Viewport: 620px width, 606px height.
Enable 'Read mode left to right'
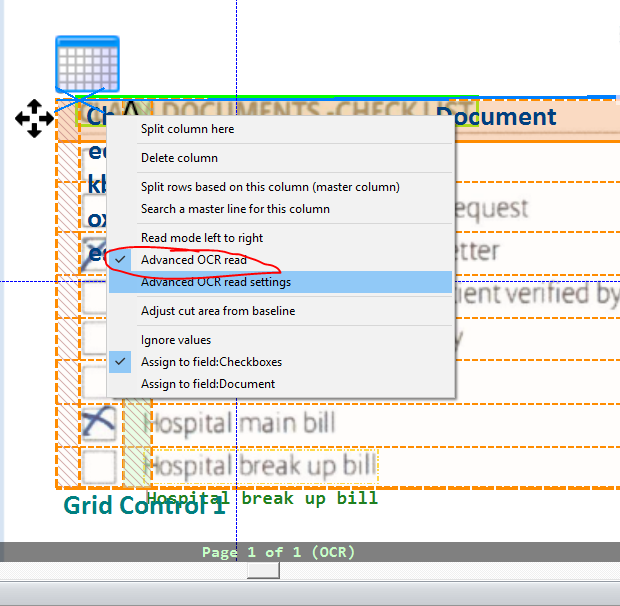pyautogui.click(x=202, y=238)
